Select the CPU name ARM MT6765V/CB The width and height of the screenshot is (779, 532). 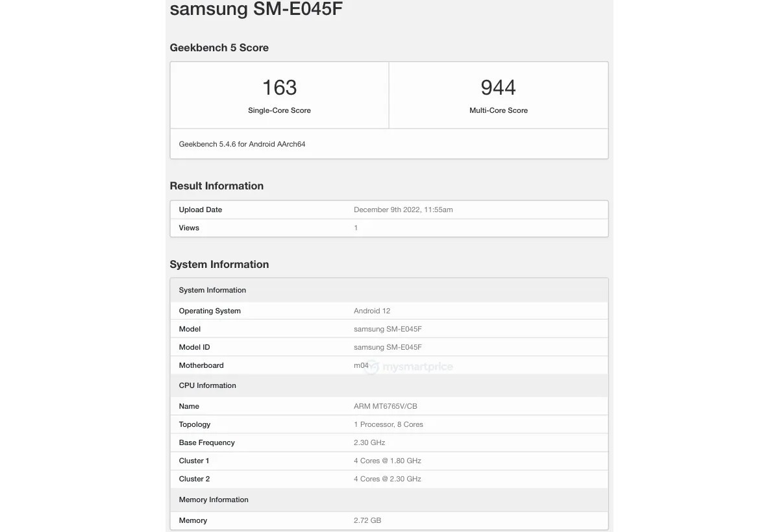click(x=386, y=406)
